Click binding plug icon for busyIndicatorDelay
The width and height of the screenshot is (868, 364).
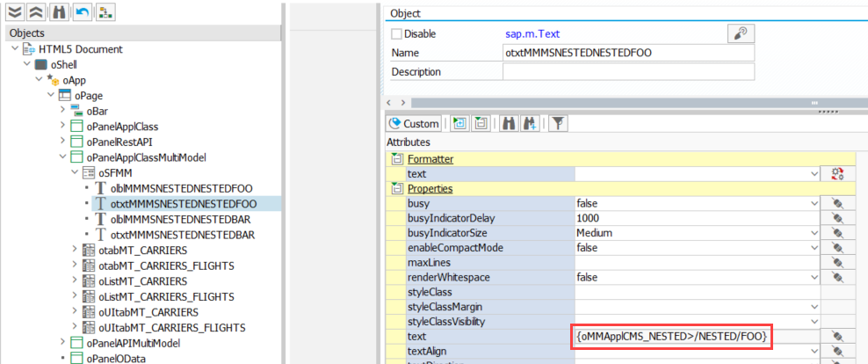(x=837, y=218)
